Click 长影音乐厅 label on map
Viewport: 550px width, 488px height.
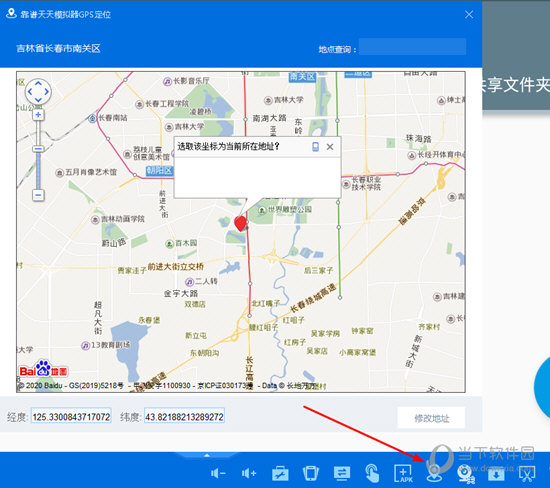[192, 81]
